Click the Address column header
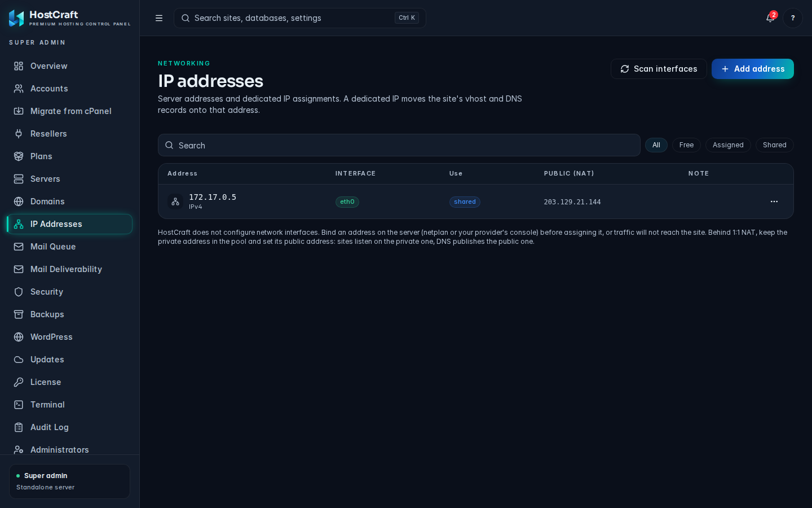The width and height of the screenshot is (812, 508). coord(183,174)
